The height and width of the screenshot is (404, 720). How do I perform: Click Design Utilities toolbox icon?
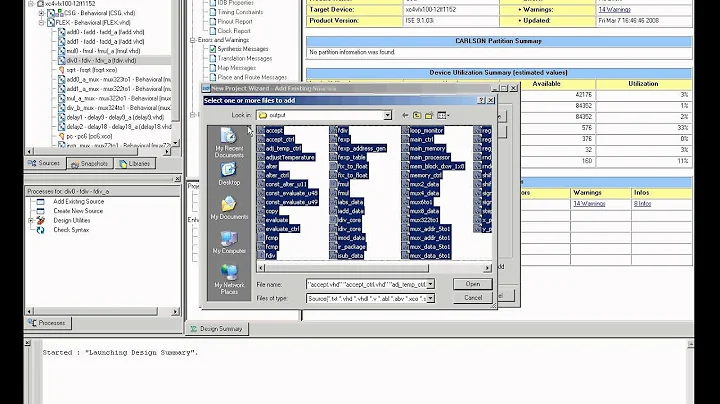click(40, 220)
